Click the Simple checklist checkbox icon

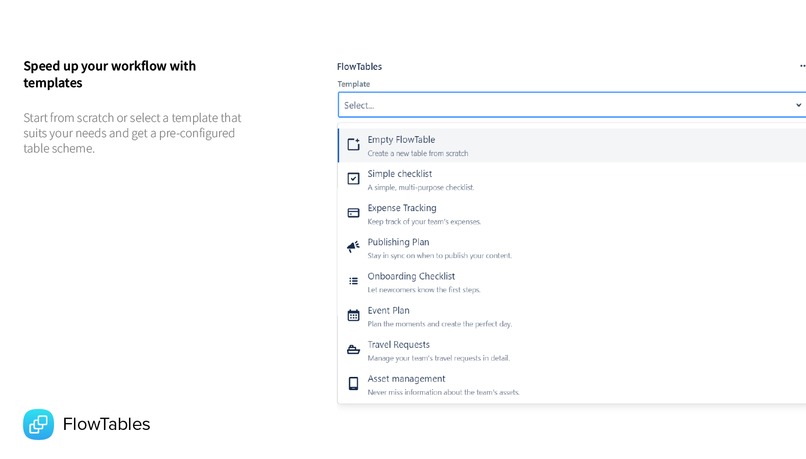[353, 178]
